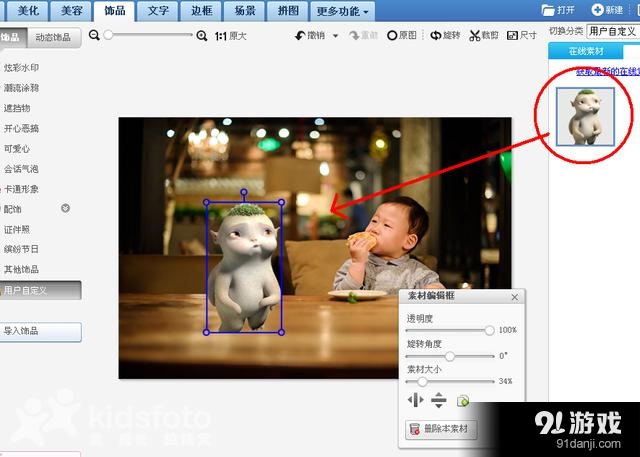This screenshot has height=457, width=640.
Task: Click the 删除本素材 button
Action: (x=441, y=429)
